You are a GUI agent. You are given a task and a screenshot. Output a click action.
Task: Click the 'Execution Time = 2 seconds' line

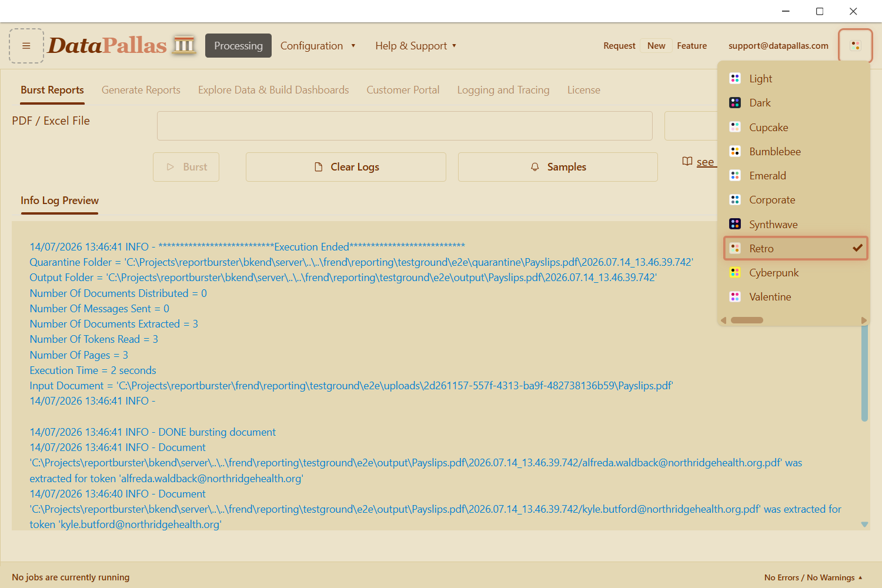pos(93,370)
